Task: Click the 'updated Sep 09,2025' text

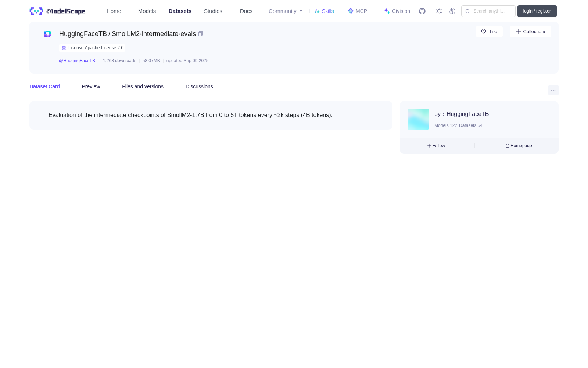Action: click(187, 61)
